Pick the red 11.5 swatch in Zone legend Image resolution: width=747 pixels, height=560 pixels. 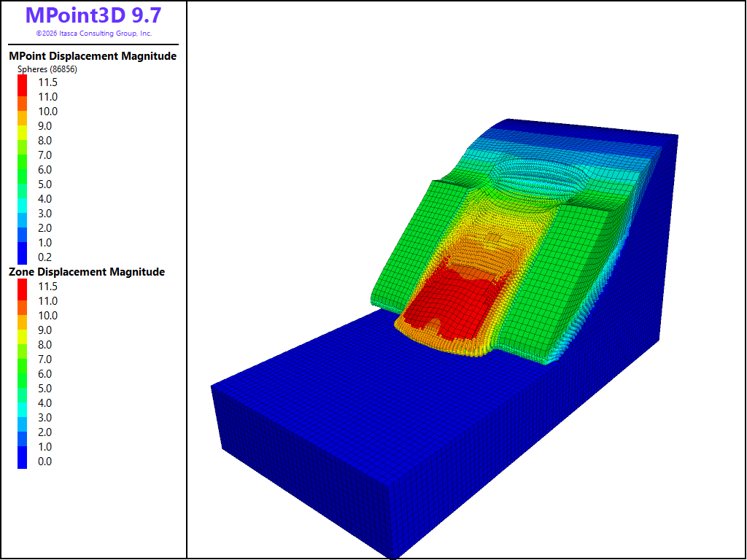(x=23, y=289)
